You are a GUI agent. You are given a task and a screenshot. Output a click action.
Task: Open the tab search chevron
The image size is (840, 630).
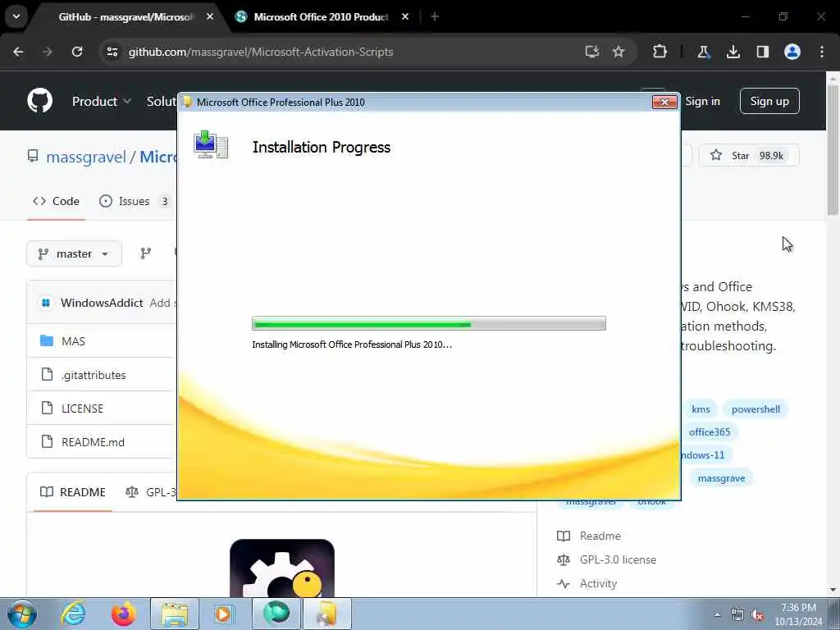click(16, 16)
